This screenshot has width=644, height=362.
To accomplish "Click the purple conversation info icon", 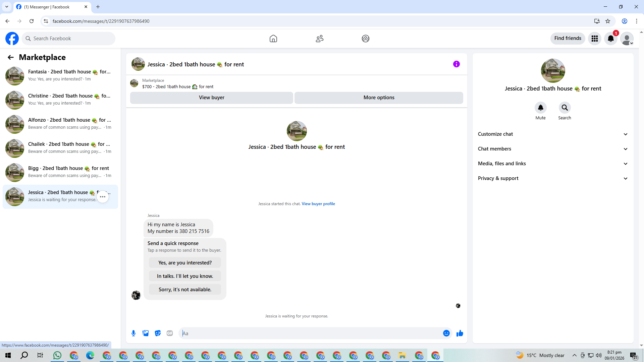I will (x=456, y=64).
